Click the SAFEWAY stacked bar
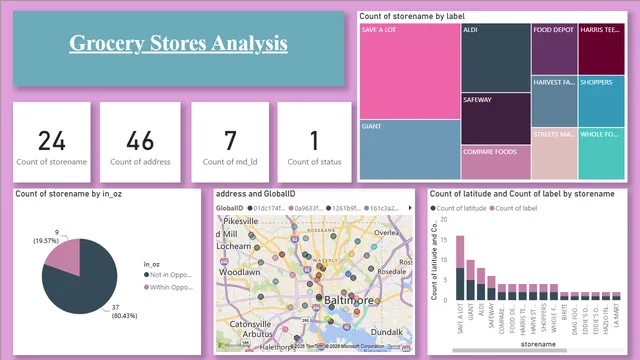This screenshot has width=640, height=360. tap(491, 288)
